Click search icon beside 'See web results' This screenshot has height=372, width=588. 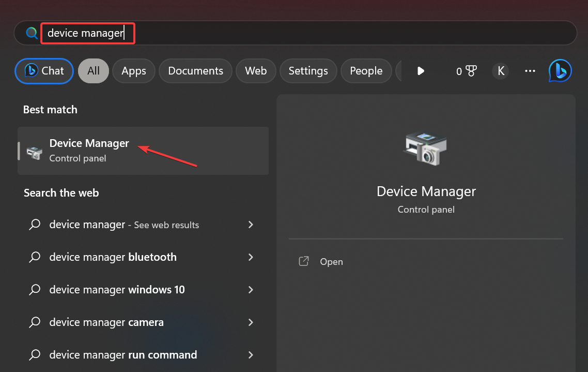pos(35,225)
